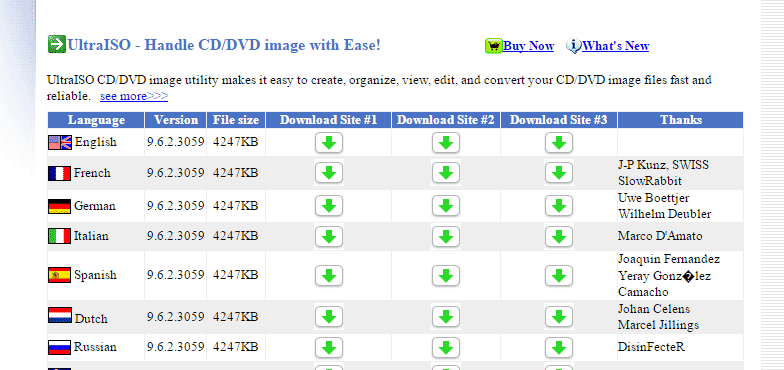Select the 'German' language label
The image size is (784, 370).
(94, 206)
